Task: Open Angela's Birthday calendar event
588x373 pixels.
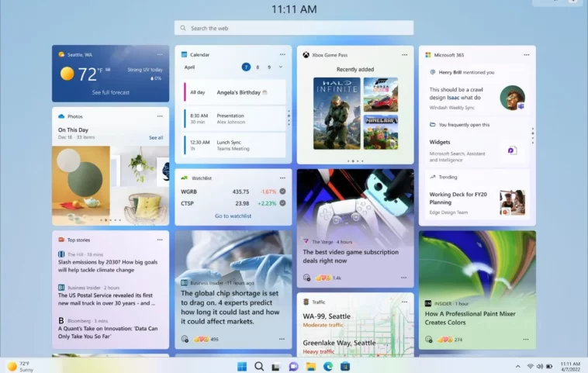Action: (233, 92)
